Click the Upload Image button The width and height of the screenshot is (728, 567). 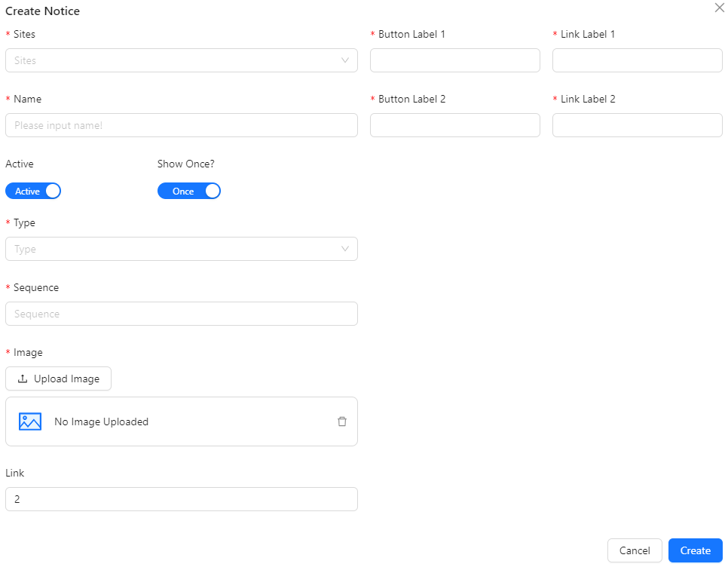[58, 379]
